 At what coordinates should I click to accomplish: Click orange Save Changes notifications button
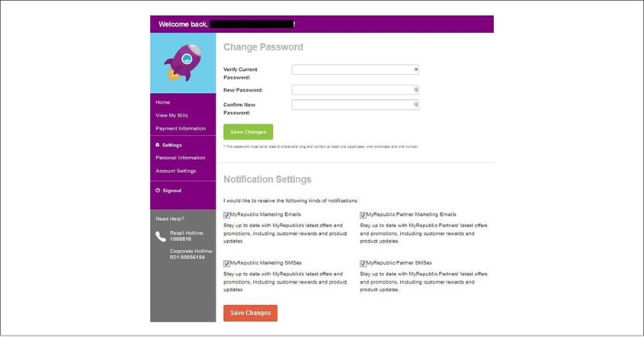[251, 313]
